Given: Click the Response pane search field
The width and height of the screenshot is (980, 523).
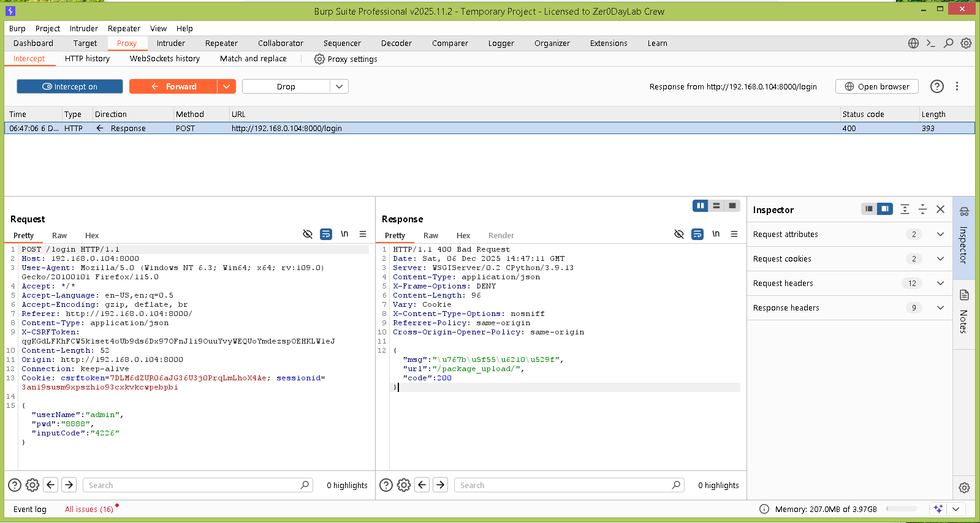Looking at the screenshot, I should 569,485.
